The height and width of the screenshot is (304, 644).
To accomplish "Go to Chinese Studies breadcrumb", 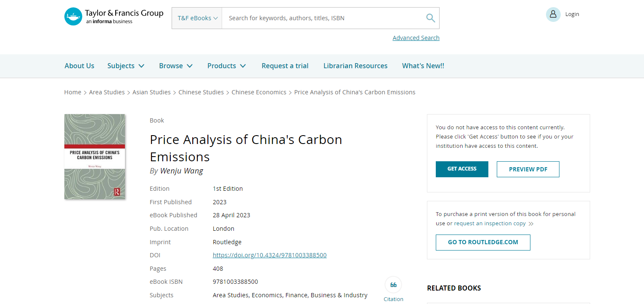I will click(201, 92).
